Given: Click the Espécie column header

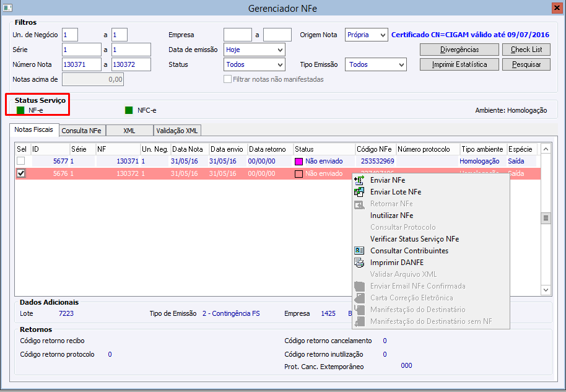Looking at the screenshot, I should coord(522,149).
